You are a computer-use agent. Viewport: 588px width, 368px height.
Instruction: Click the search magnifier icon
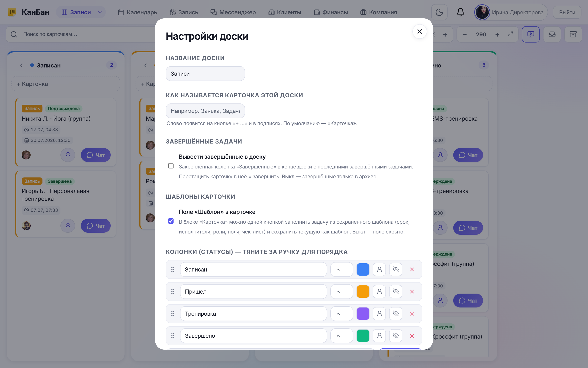pyautogui.click(x=14, y=34)
